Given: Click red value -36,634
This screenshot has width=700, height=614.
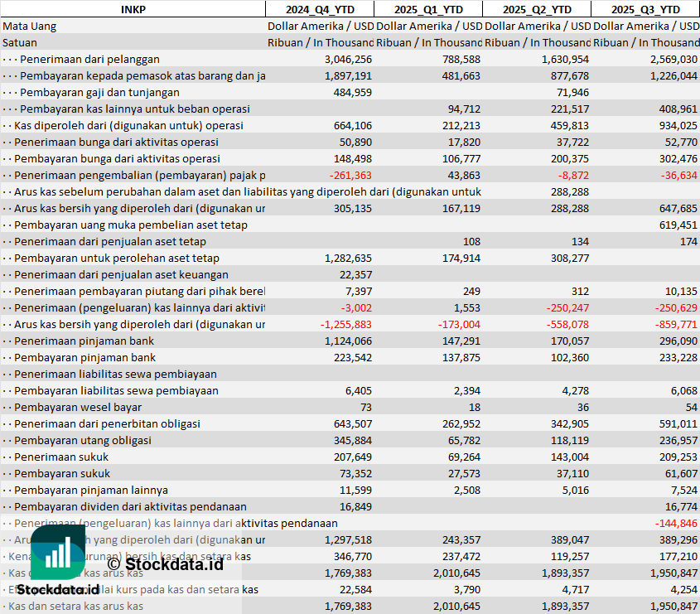Looking at the screenshot, I should point(679,176).
